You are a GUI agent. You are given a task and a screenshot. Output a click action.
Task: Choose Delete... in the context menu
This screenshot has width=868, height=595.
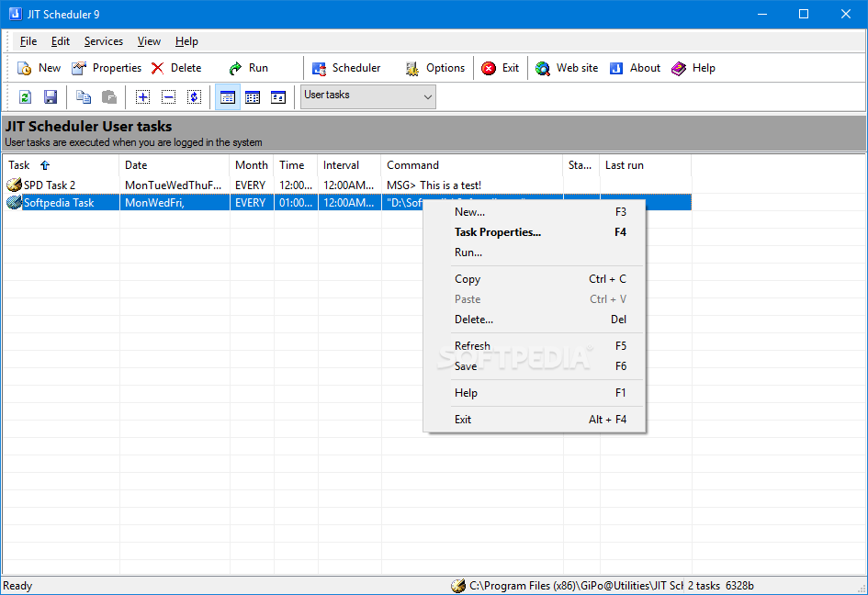point(535,320)
